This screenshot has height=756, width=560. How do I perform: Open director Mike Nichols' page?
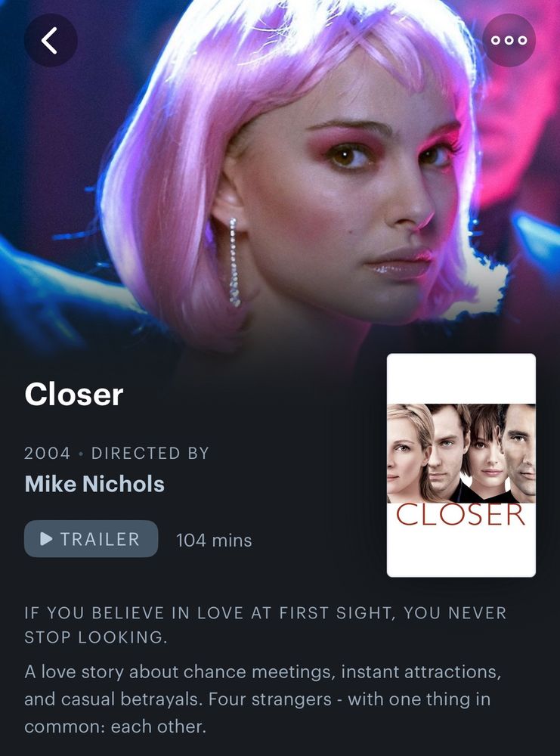(x=94, y=484)
